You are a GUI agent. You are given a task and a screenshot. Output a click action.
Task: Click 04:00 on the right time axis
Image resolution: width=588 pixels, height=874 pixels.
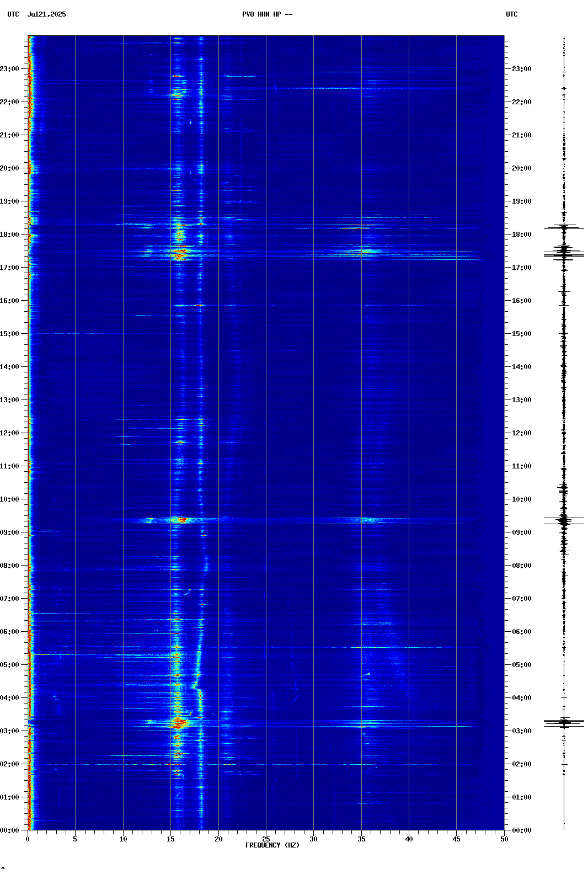coord(522,698)
